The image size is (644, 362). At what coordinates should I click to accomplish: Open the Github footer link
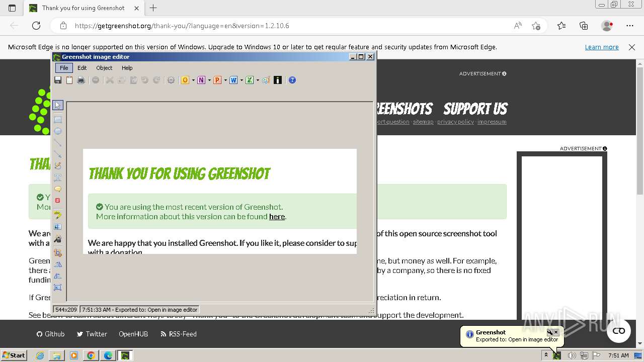pos(50,334)
